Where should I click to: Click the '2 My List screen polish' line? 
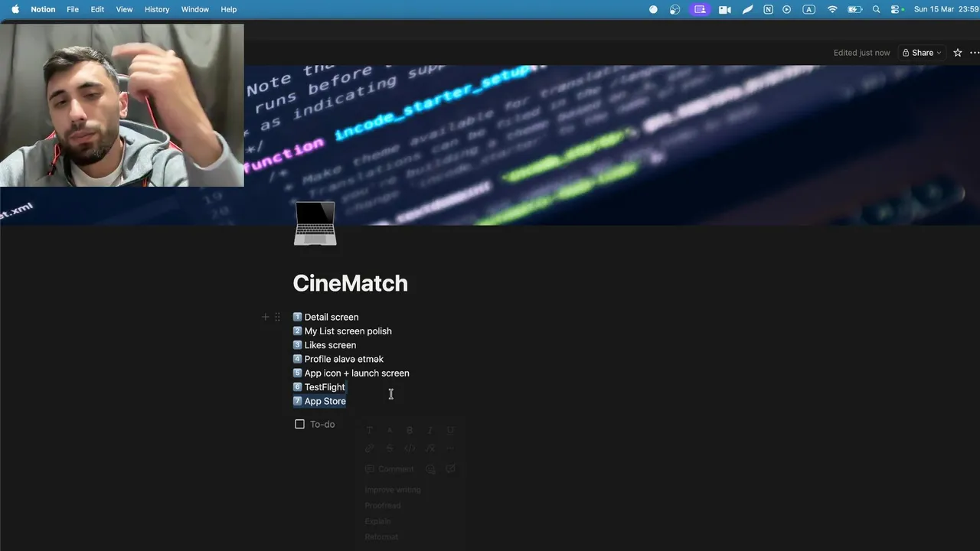[342, 331]
